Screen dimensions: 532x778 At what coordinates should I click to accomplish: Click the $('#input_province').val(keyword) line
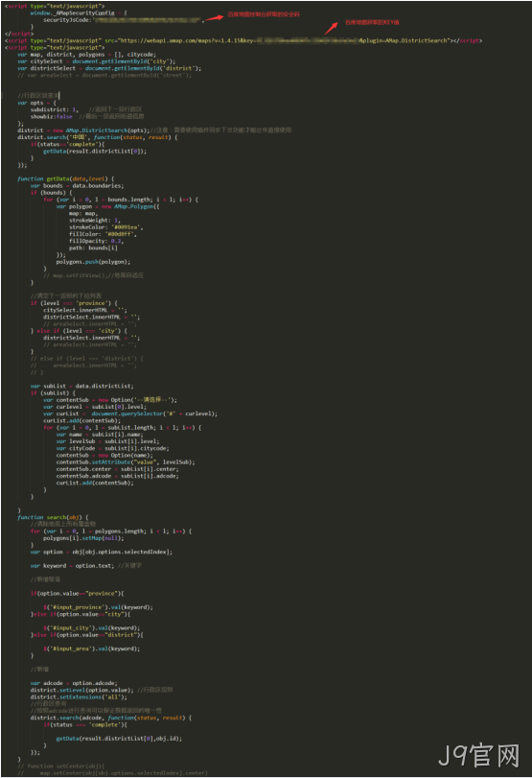[x=98, y=607]
